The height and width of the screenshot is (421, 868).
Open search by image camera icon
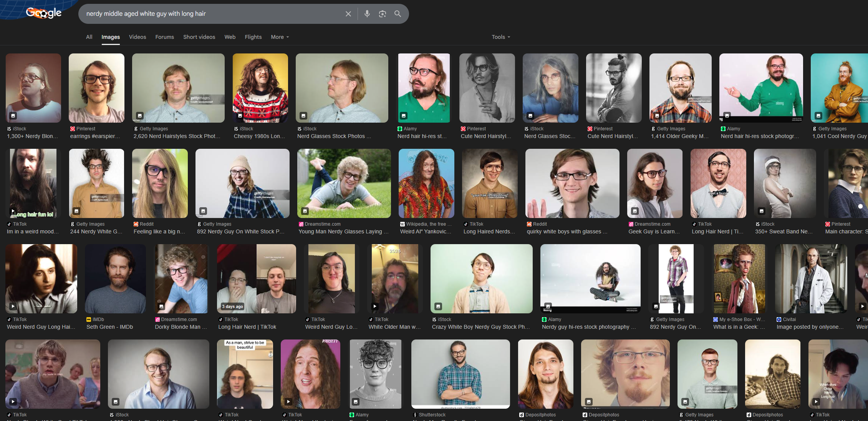point(383,14)
